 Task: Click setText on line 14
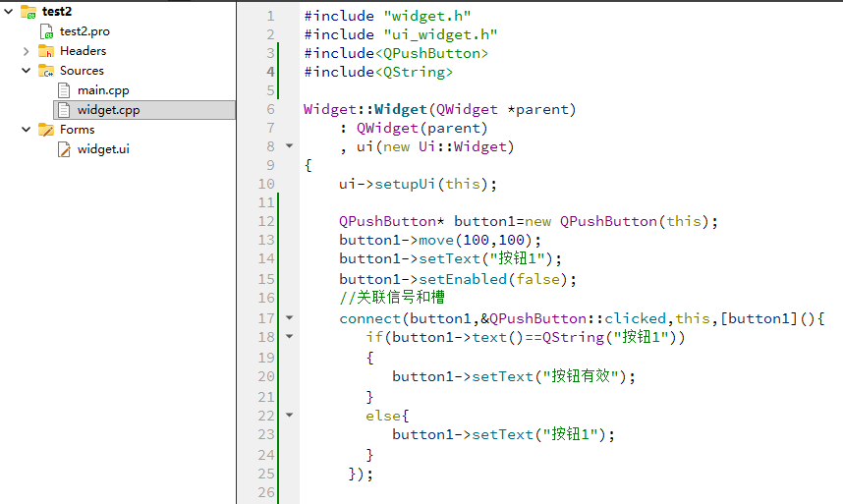(x=449, y=259)
